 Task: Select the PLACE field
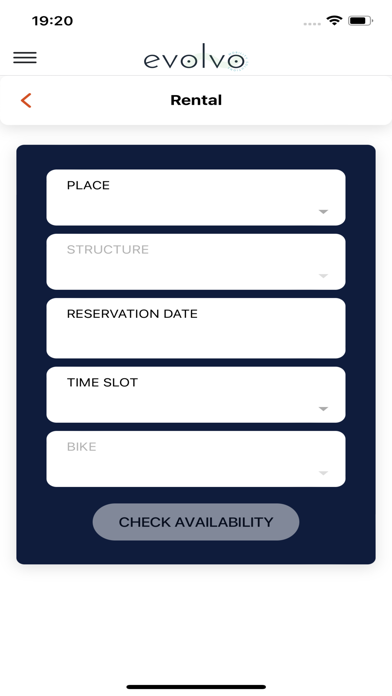click(x=196, y=198)
